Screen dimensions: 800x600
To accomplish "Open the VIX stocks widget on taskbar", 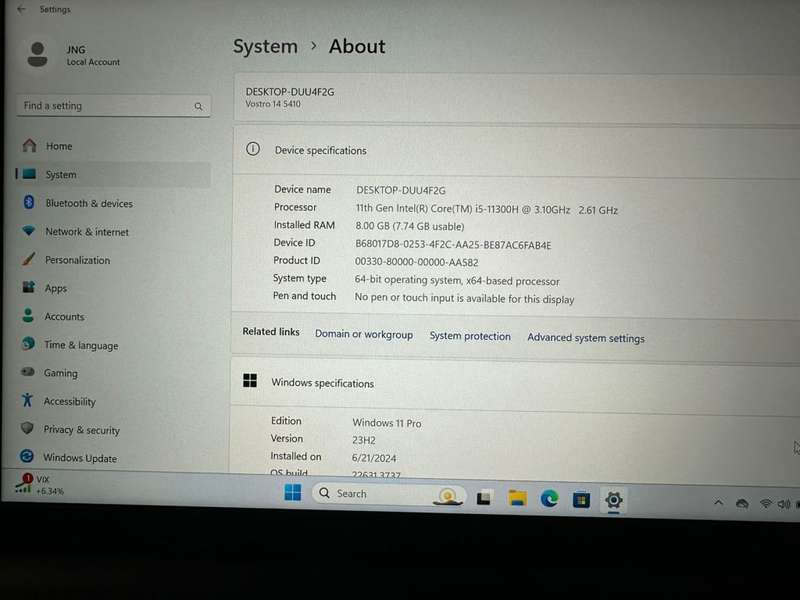I will 39,485.
